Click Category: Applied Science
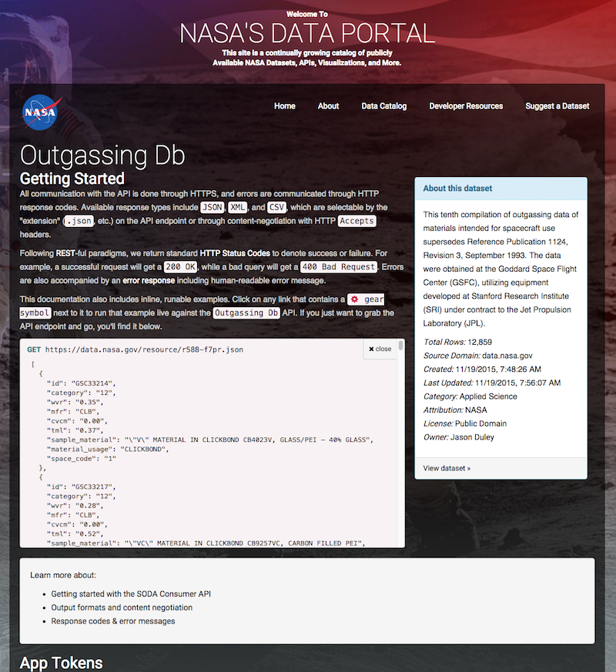 tap(470, 396)
